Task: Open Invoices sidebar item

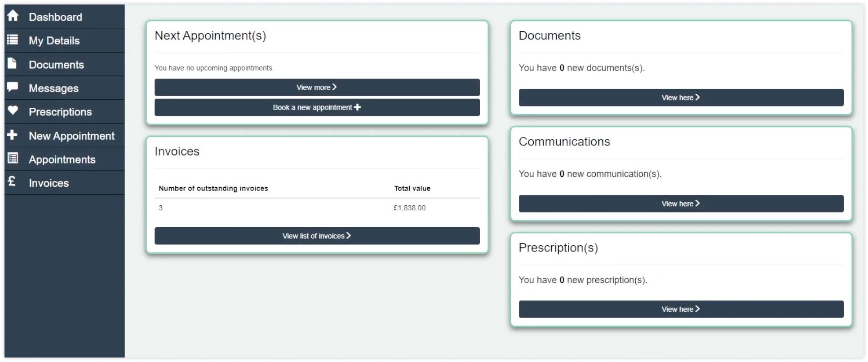Action: click(65, 183)
